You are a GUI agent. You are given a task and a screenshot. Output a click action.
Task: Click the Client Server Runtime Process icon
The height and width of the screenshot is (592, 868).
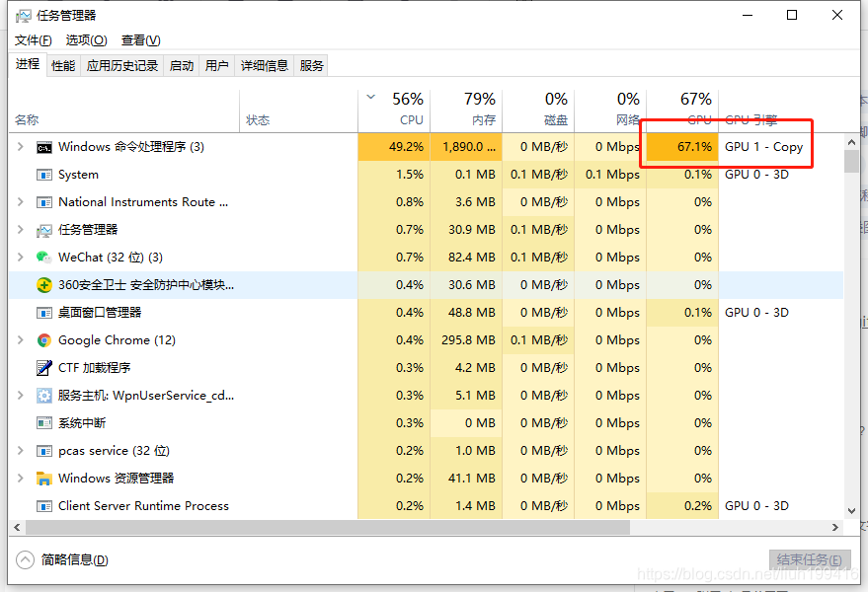(44, 506)
